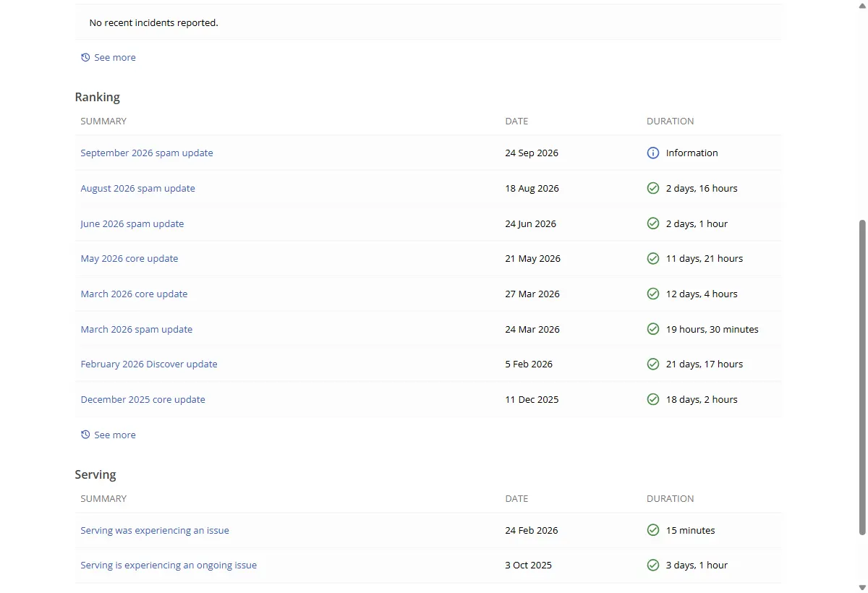This screenshot has width=868, height=593.
Task: Click date 3 Oct 2025
Action: 528,565
